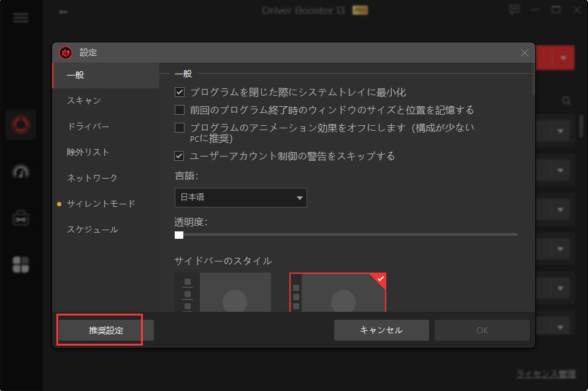Enable remembering window size and position
Viewport: 588px width, 391px height.
point(180,110)
